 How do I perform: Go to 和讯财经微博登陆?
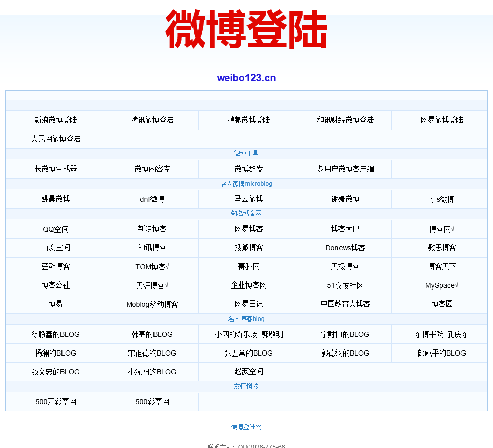click(x=345, y=120)
